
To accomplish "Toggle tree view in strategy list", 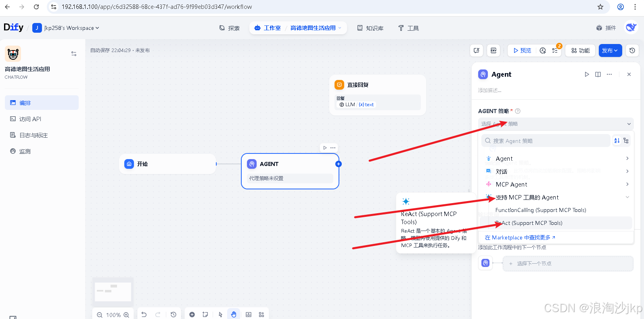I will point(626,141).
